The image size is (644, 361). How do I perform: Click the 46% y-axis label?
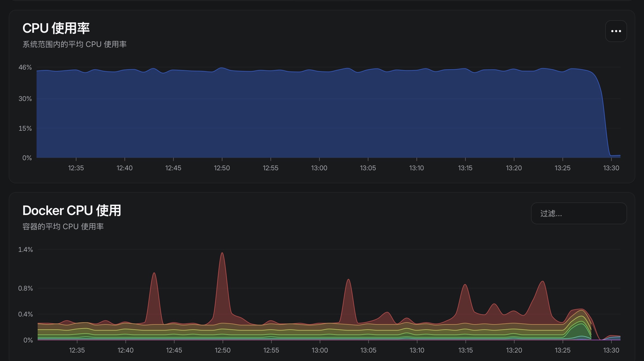coord(25,67)
